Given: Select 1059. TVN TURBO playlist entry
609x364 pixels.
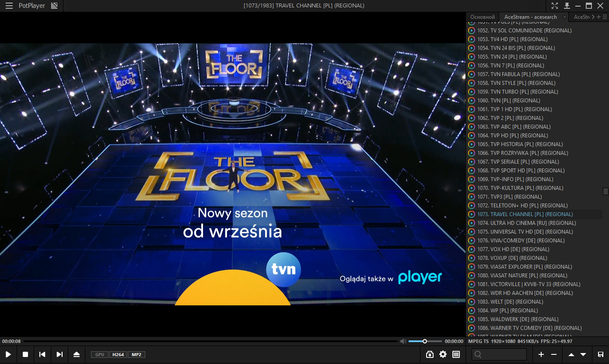Looking at the screenshot, I should (x=534, y=92).
